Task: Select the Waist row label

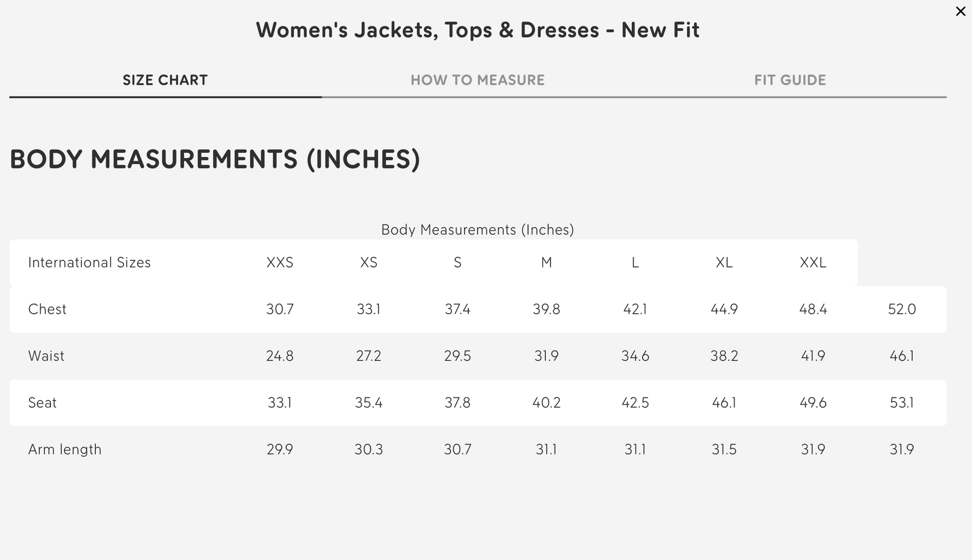Action: (46, 356)
